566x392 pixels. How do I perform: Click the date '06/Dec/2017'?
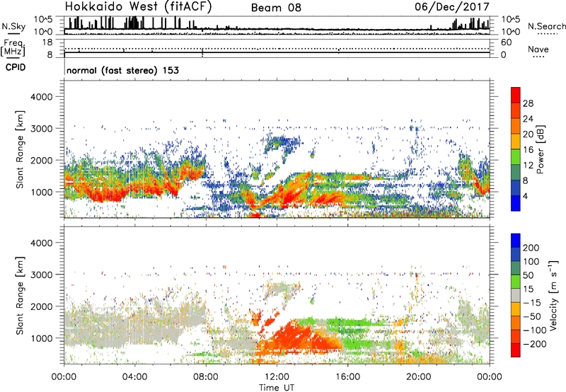[452, 6]
